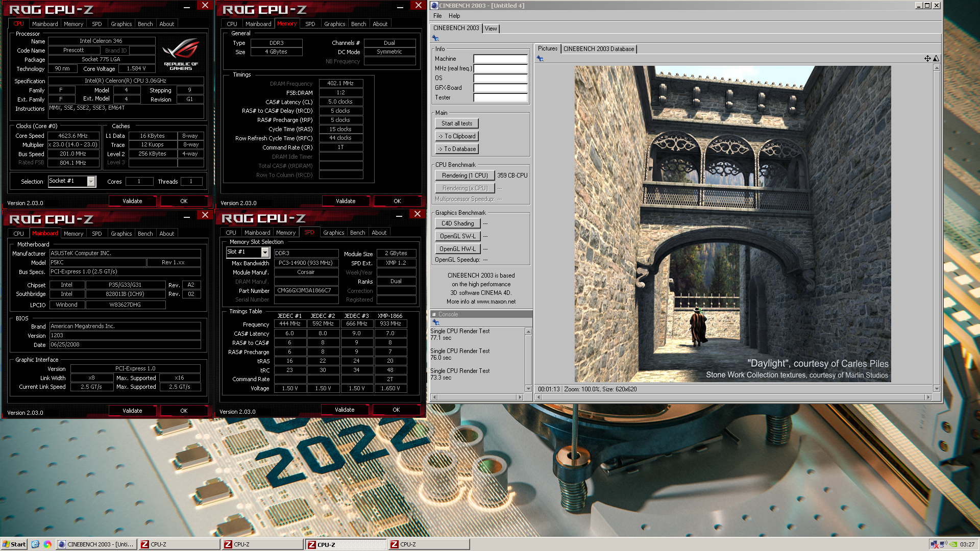Open Graphics tab in the SPD window
This screenshot has width=980, height=551.
334,233
